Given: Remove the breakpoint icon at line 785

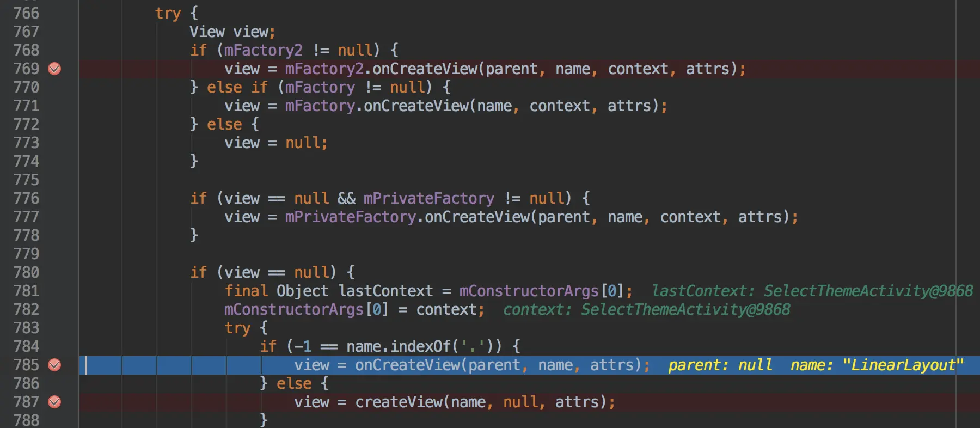Looking at the screenshot, I should tap(54, 365).
